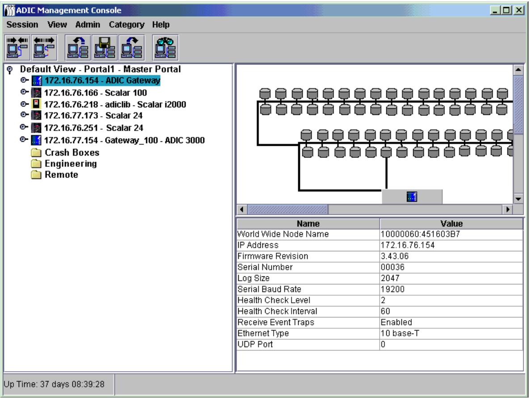
Task: Select the Engineering folder label
Action: click(71, 164)
